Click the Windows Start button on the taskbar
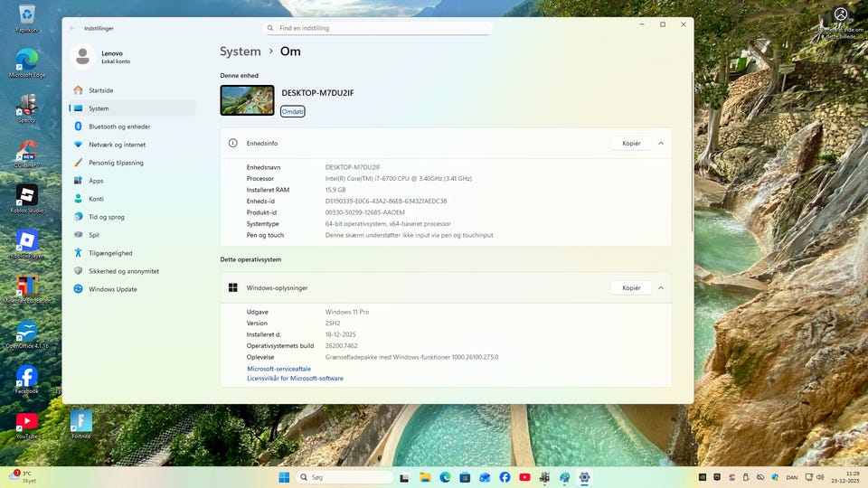Image resolution: width=868 pixels, height=488 pixels. pyautogui.click(x=284, y=477)
